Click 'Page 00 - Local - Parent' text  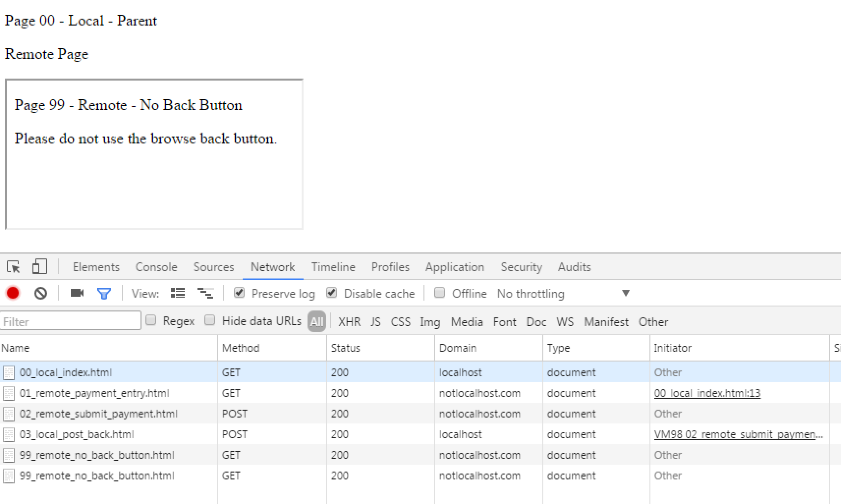pyautogui.click(x=81, y=21)
